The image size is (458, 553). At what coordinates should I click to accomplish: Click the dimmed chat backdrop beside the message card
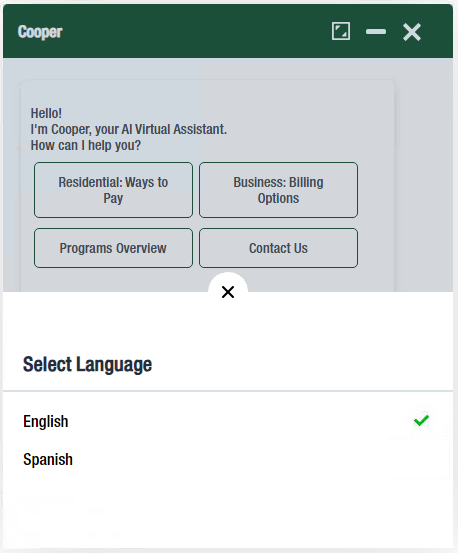423,176
